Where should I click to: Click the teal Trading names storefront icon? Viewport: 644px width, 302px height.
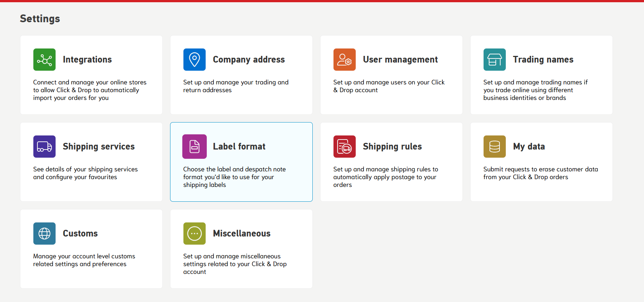[x=495, y=60]
